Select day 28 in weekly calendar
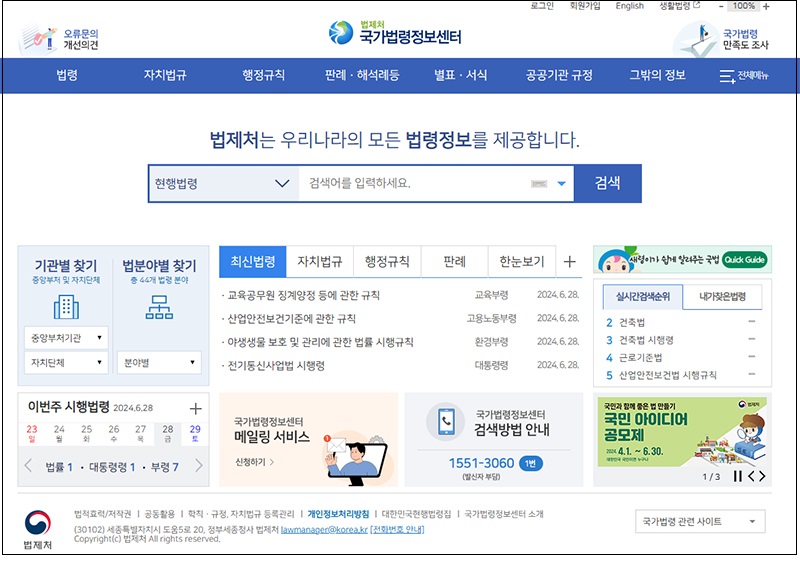800x563 pixels. pyautogui.click(x=168, y=433)
